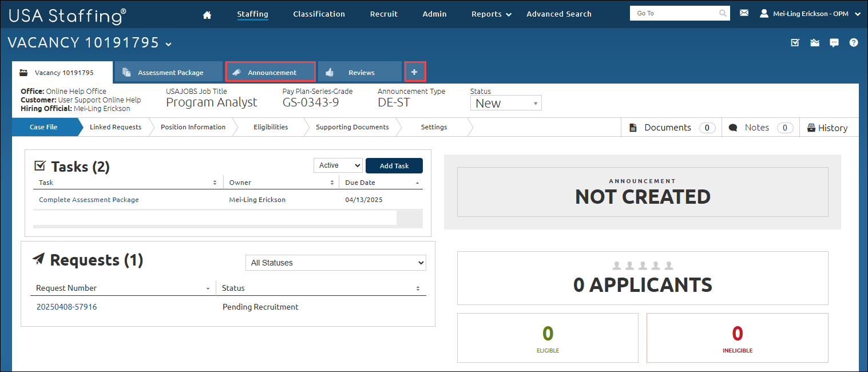Open the History panel
The image size is (868, 372).
827,128
